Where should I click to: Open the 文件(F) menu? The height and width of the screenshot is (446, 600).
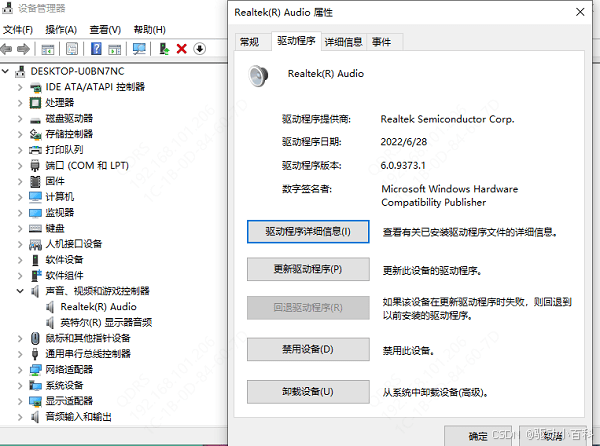point(18,30)
